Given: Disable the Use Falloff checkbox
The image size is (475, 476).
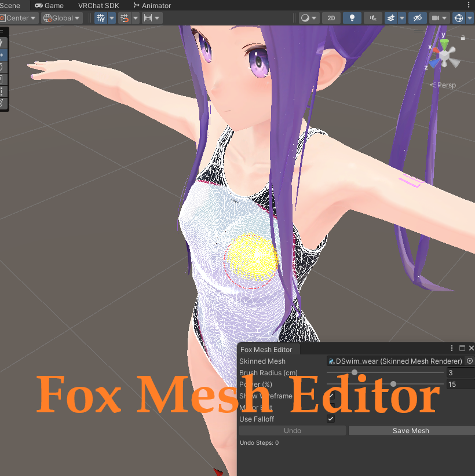Looking at the screenshot, I should (331, 419).
